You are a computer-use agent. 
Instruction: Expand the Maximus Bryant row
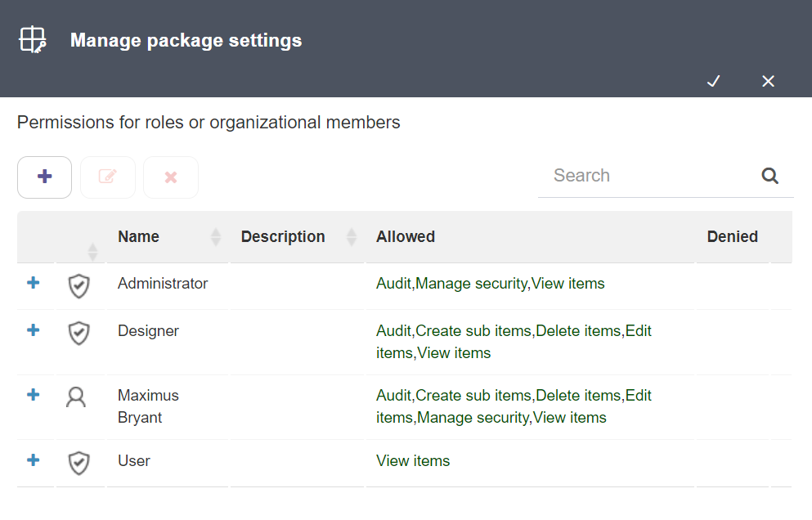click(34, 395)
